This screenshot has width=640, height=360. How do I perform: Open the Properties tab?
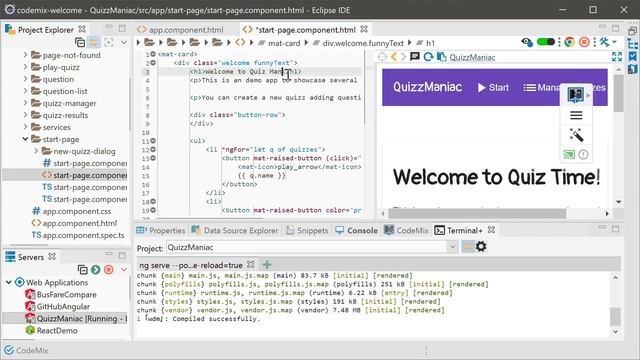(x=161, y=231)
